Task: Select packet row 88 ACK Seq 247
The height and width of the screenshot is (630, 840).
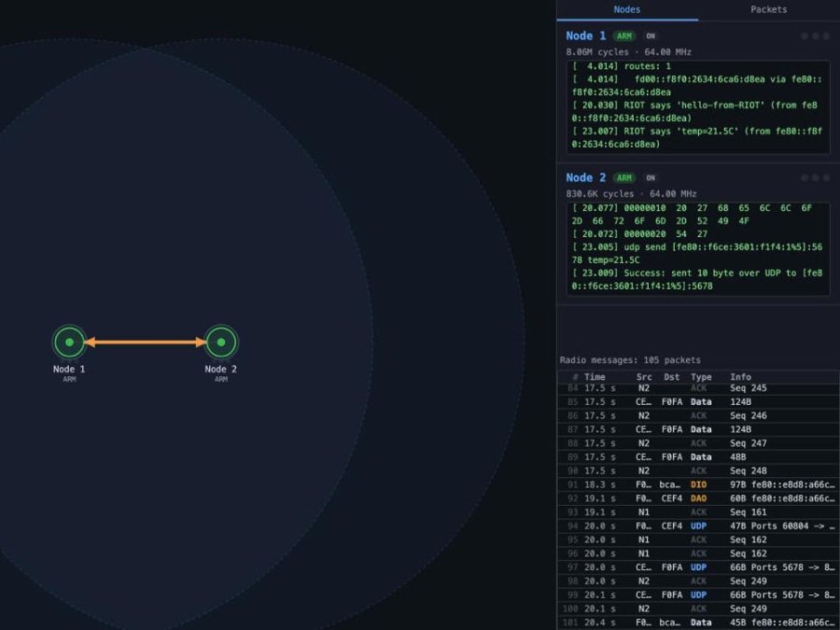Action: pyautogui.click(x=698, y=443)
